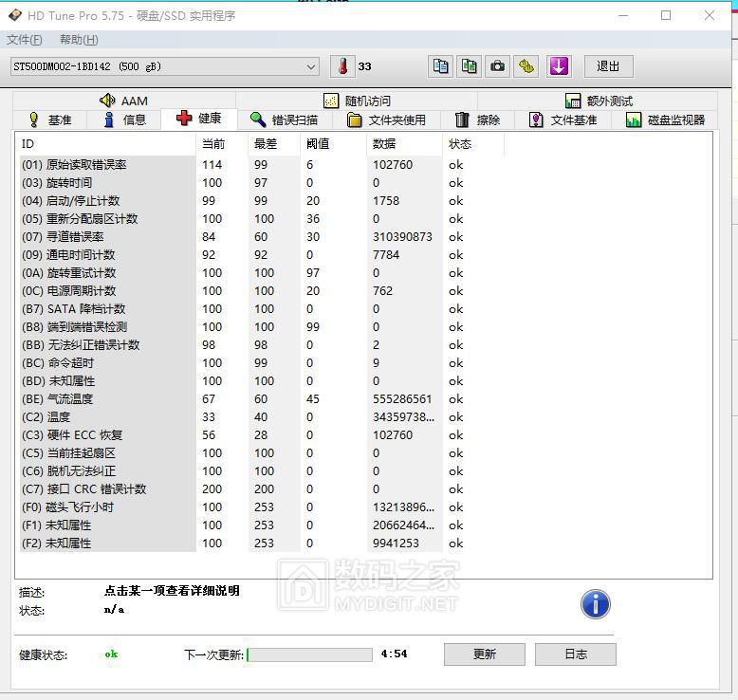This screenshot has height=700, width=738.
Task: Click the 日志 button
Action: (576, 654)
